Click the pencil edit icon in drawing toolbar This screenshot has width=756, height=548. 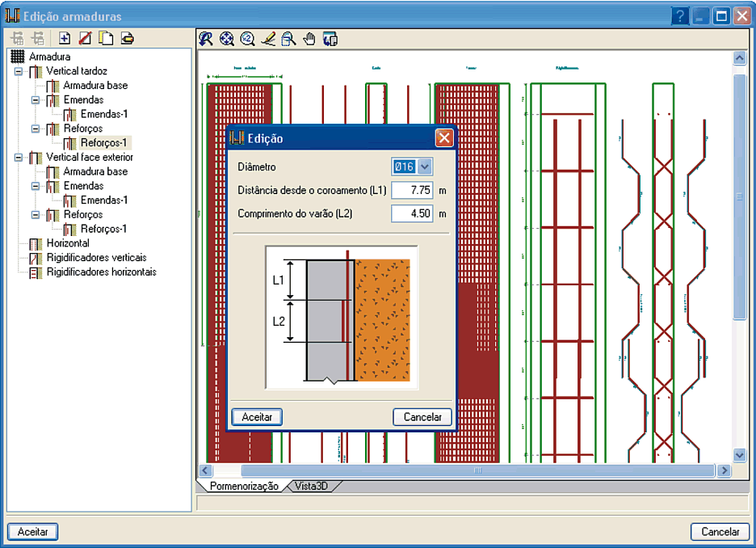tap(268, 38)
